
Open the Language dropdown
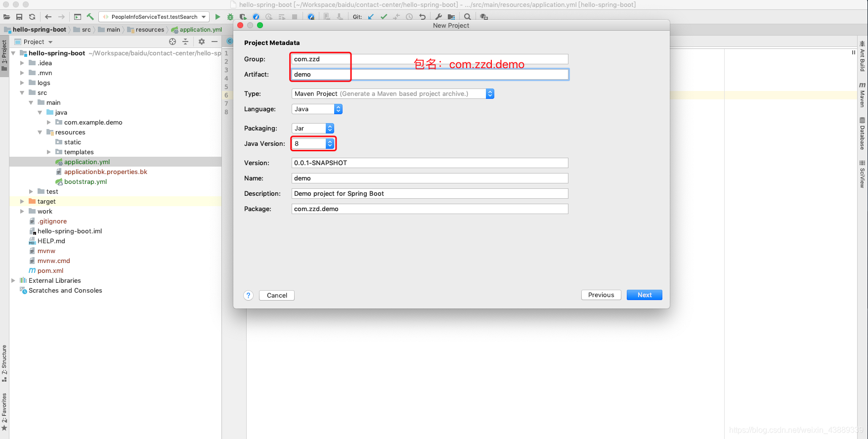tap(317, 109)
